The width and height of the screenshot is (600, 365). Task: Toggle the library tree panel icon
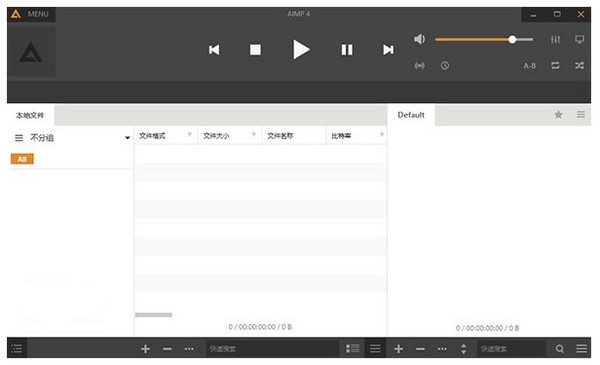pos(17,349)
